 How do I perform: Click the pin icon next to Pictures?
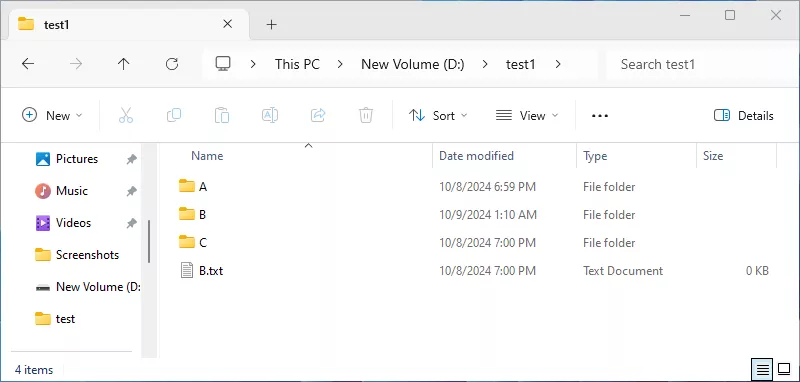[x=131, y=159]
